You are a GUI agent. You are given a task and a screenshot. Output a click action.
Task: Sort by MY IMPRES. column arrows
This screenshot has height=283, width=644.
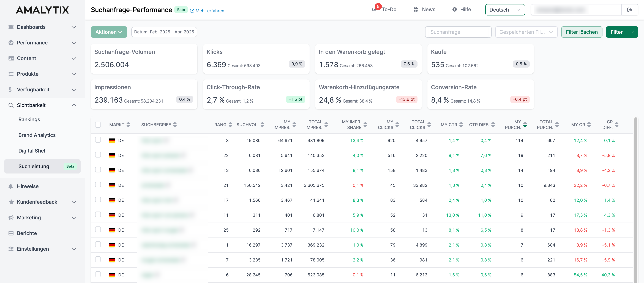pyautogui.click(x=294, y=124)
